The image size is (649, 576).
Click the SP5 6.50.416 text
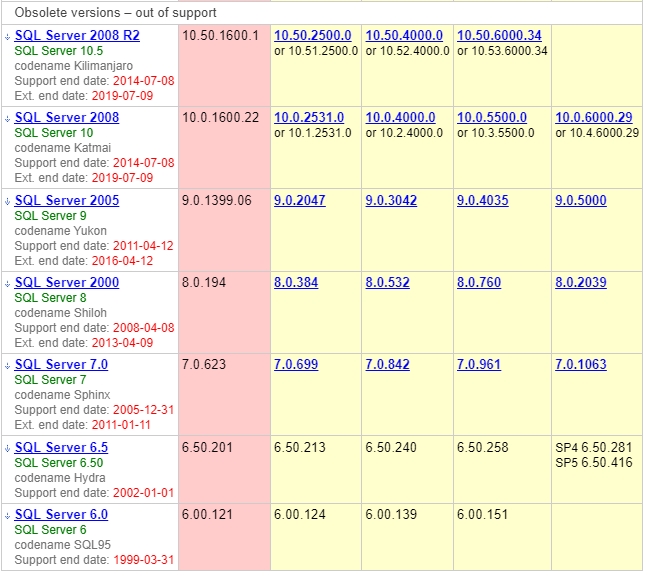pos(594,462)
